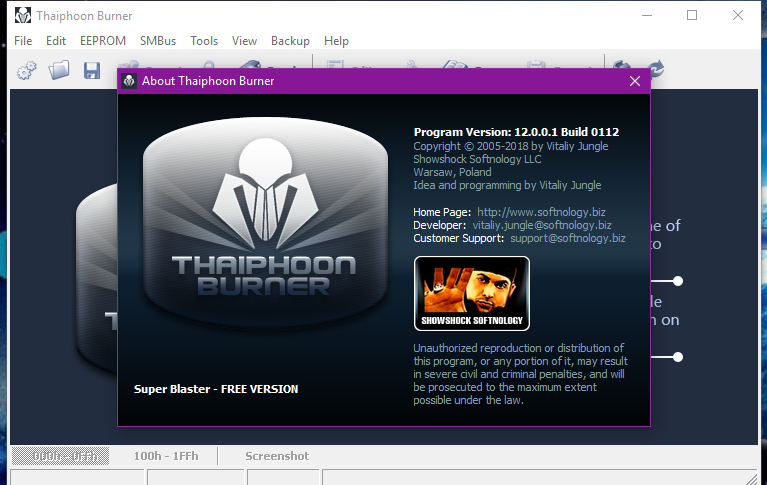Close the Thaiphoon Burner main window
This screenshot has height=485, width=767.
coord(738,16)
